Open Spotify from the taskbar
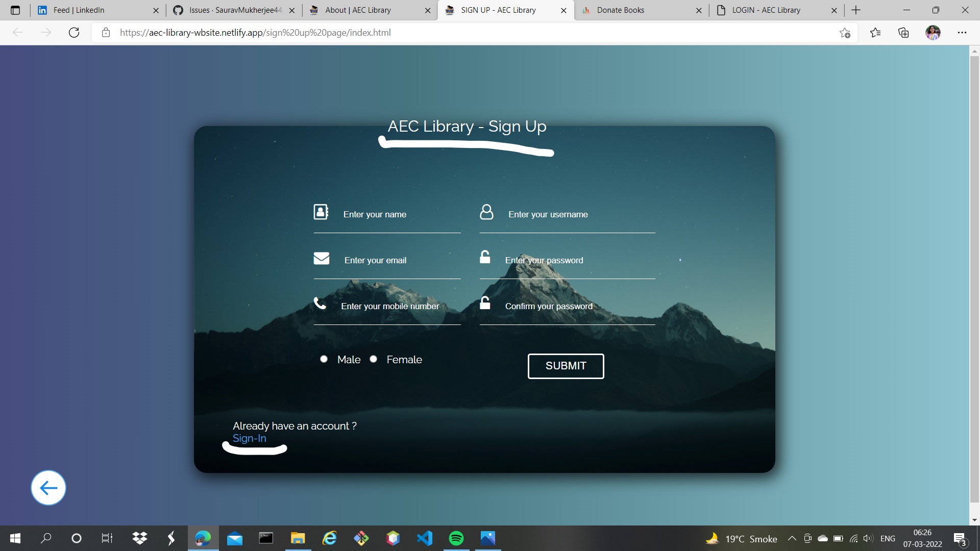980x551 pixels. [456, 538]
